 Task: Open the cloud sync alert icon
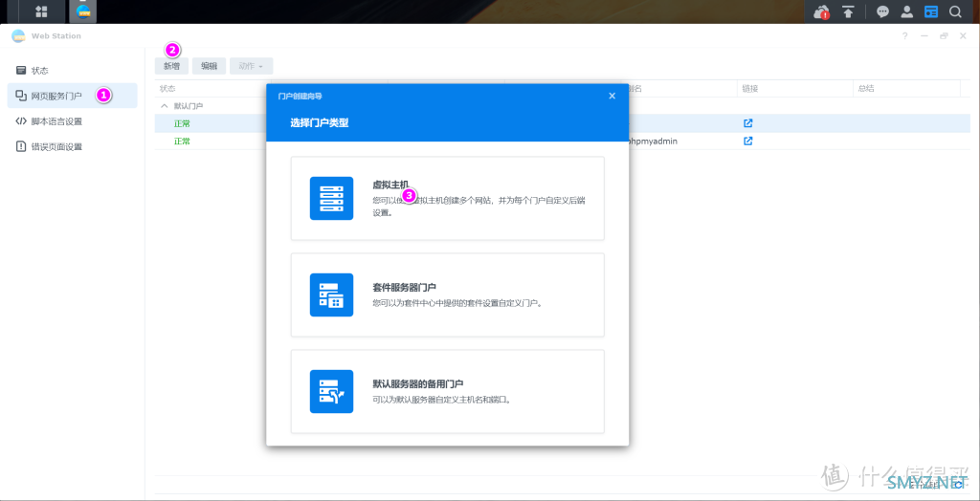pos(820,11)
